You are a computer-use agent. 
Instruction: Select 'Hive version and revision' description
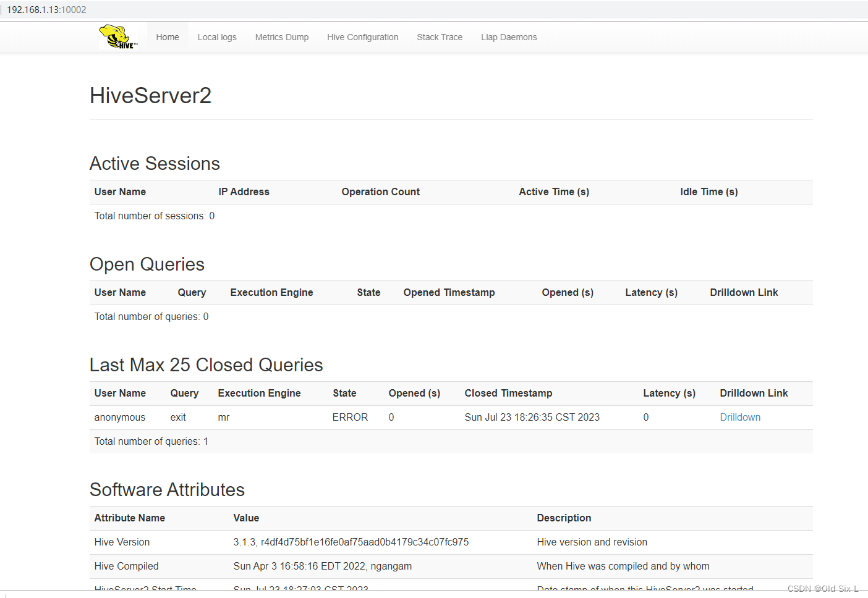click(592, 542)
